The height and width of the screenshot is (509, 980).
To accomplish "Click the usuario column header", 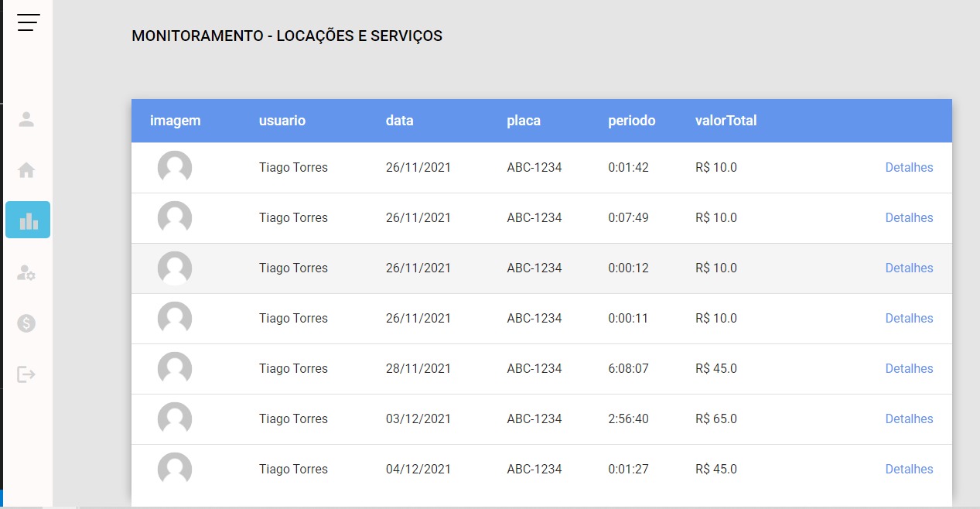I will [x=282, y=120].
